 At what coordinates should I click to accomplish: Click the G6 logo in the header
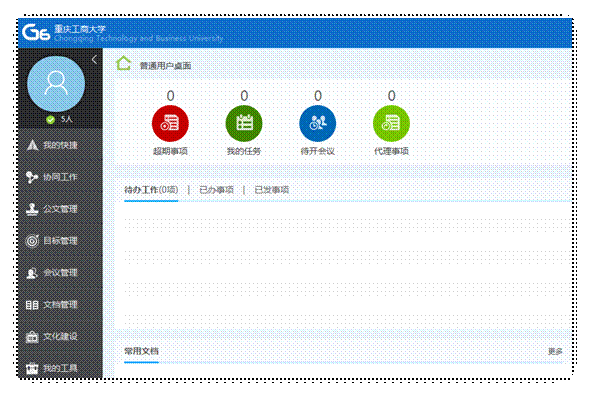36,32
